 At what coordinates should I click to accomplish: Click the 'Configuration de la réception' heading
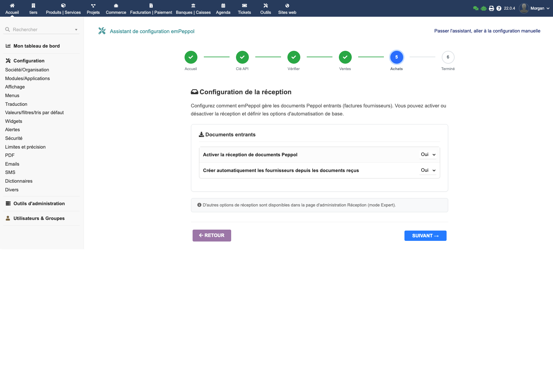pos(241,92)
